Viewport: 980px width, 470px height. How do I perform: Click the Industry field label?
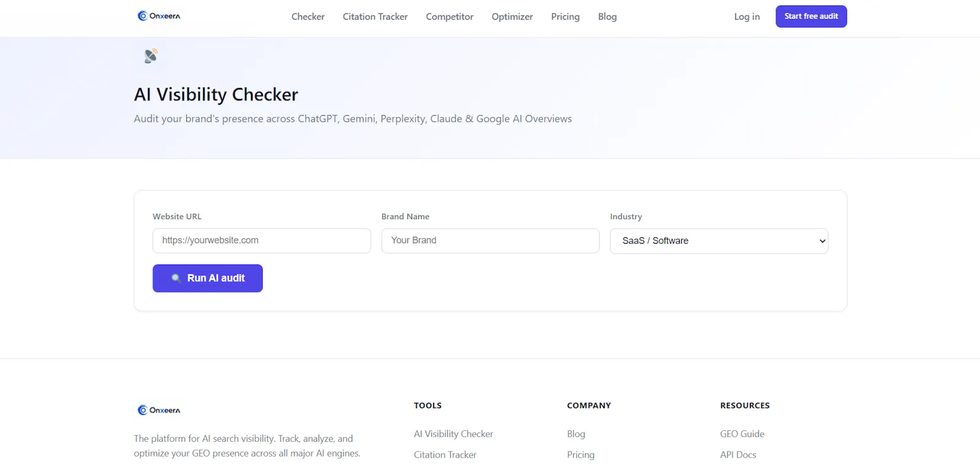(x=626, y=217)
